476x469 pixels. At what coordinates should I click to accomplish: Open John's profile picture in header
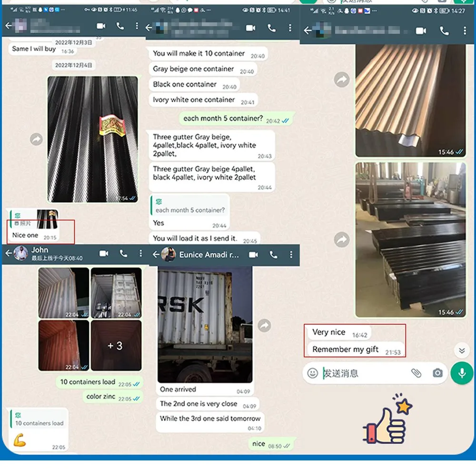20,254
